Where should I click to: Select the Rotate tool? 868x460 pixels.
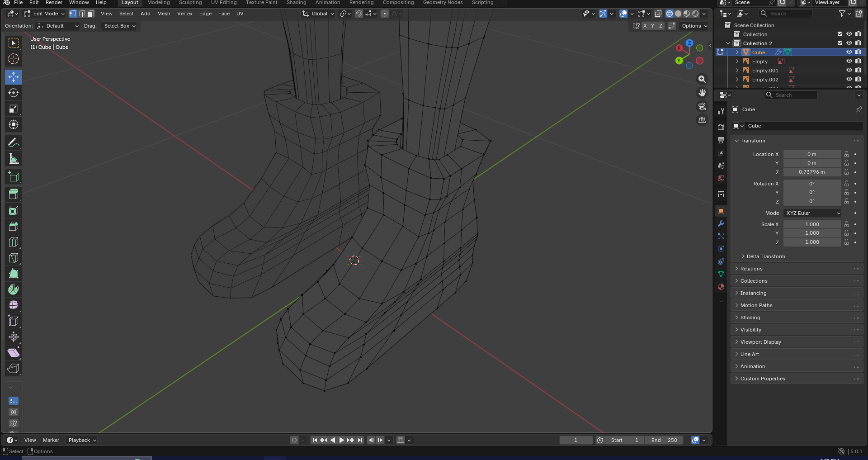pos(14,93)
